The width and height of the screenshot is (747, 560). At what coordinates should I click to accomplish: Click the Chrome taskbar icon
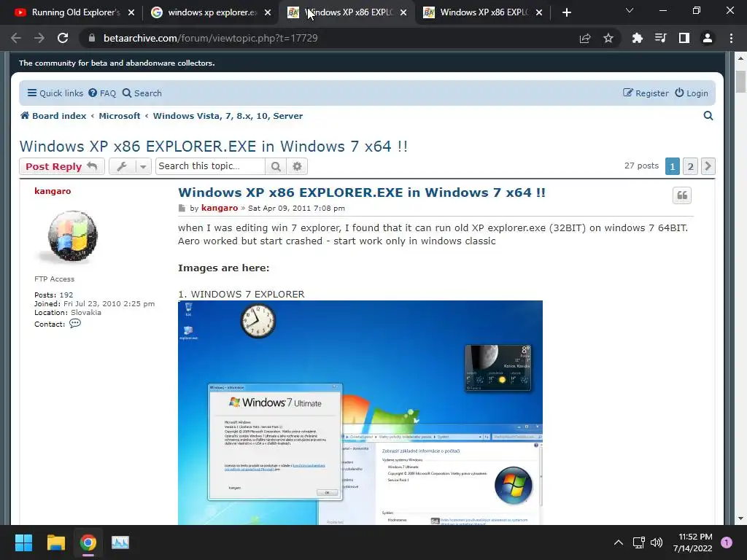point(88,542)
